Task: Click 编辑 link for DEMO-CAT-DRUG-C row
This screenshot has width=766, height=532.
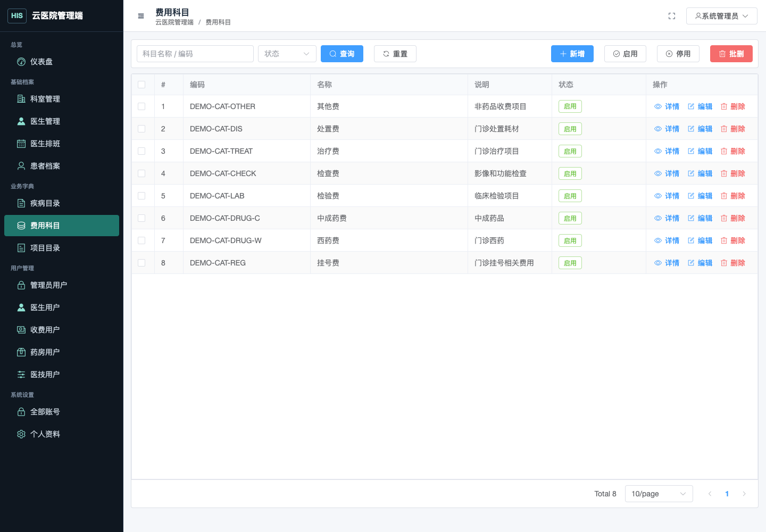Action: coord(700,218)
